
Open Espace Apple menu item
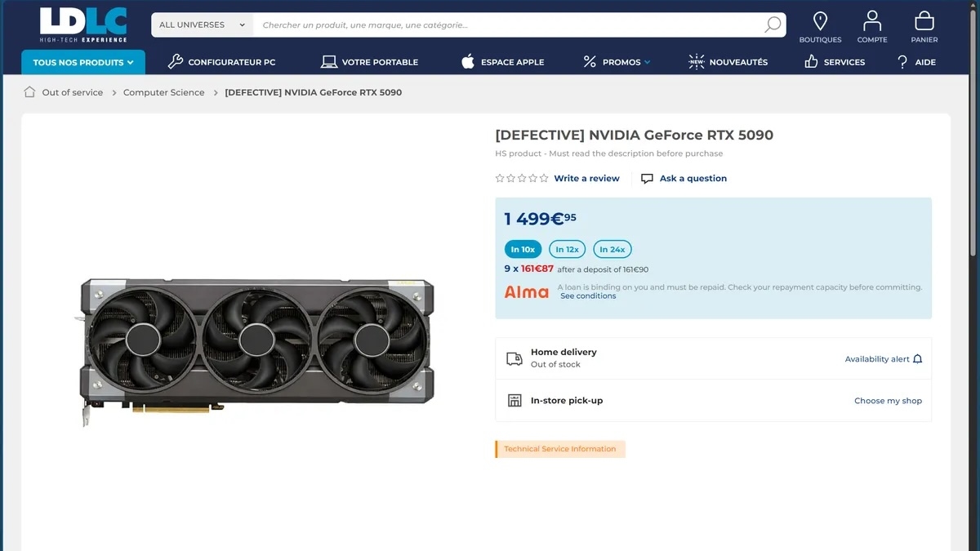[512, 62]
